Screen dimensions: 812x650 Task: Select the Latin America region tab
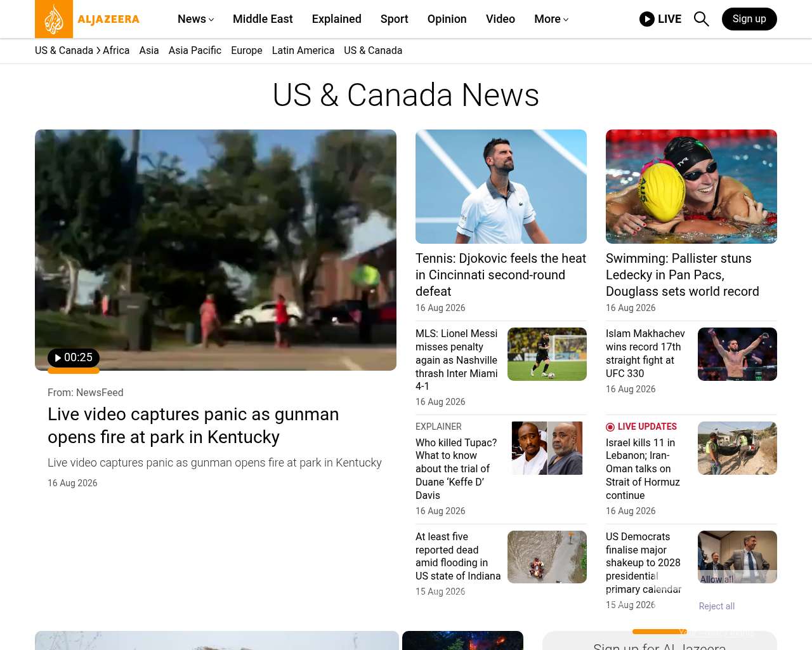pyautogui.click(x=303, y=51)
